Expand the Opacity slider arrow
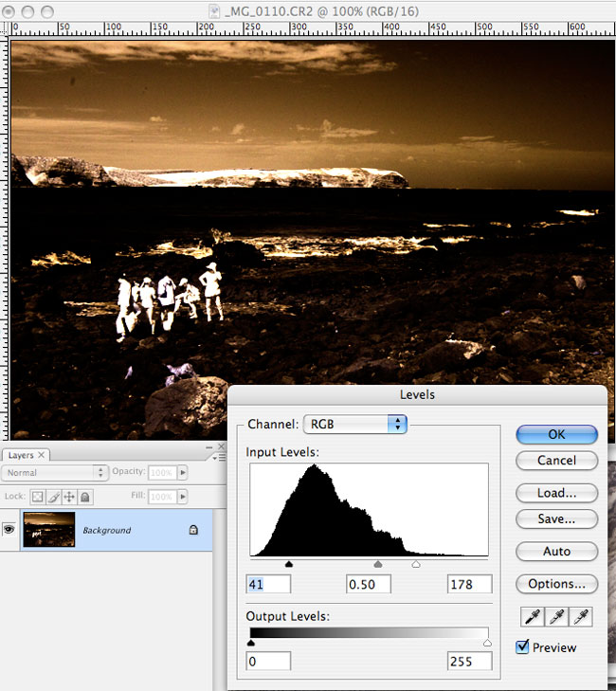The width and height of the screenshot is (616, 691). point(183,472)
